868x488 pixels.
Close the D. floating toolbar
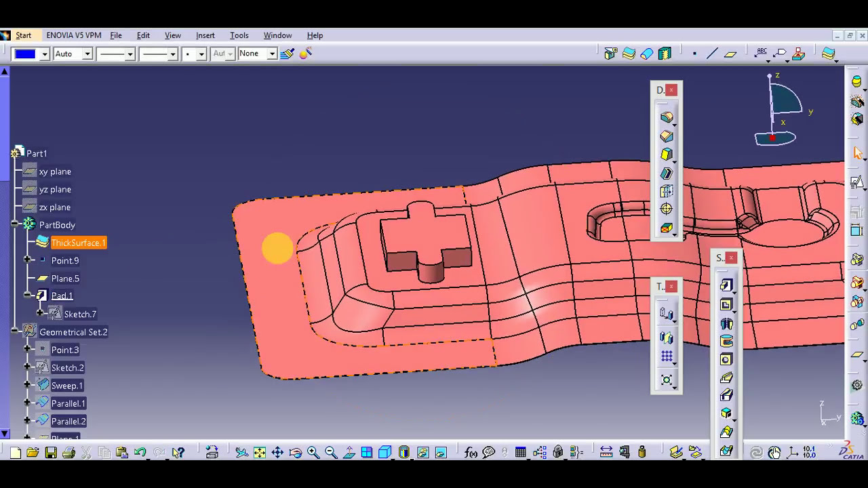671,89
